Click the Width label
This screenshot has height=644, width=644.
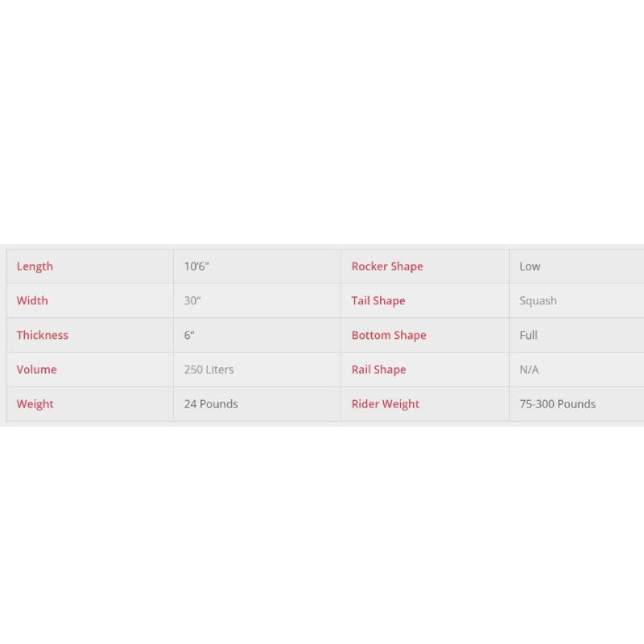click(x=32, y=300)
